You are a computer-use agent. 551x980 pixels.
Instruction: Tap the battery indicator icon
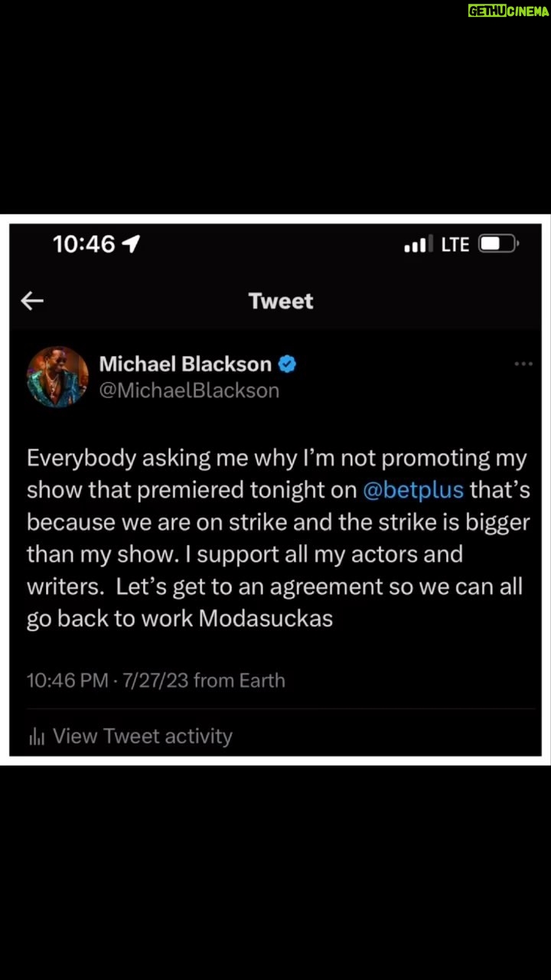[498, 244]
